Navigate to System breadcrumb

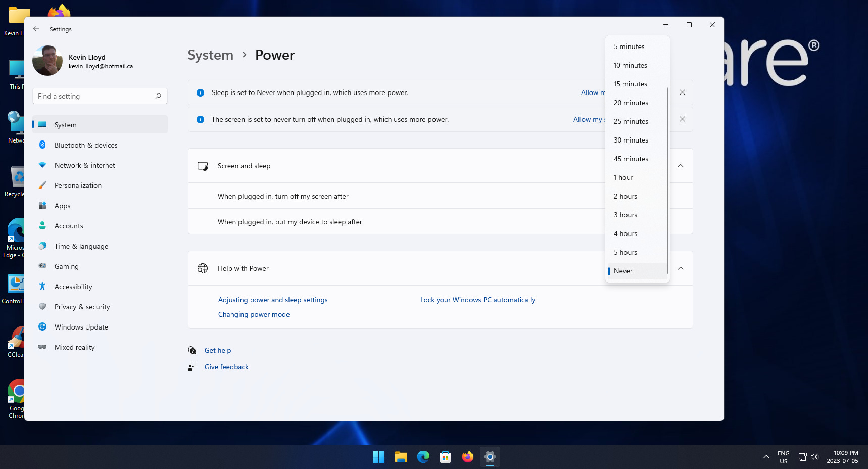point(210,55)
